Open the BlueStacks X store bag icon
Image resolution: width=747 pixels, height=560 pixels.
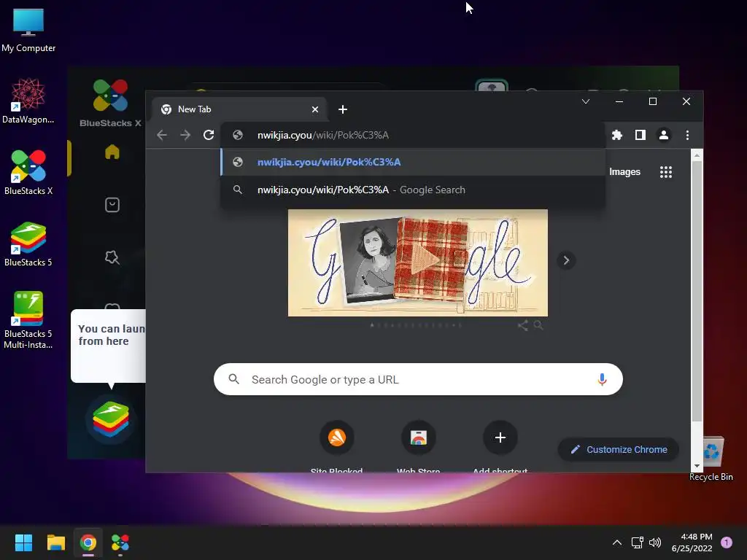pyautogui.click(x=112, y=205)
